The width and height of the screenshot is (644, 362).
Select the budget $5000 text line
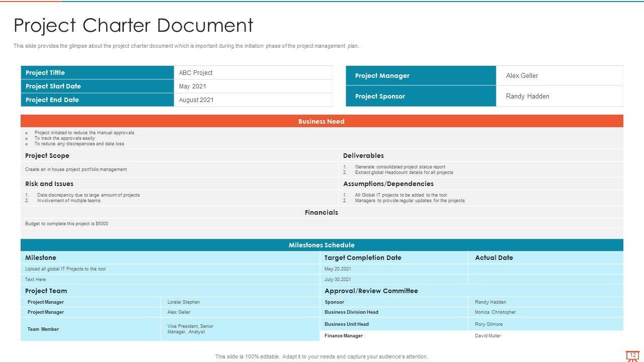click(x=66, y=224)
